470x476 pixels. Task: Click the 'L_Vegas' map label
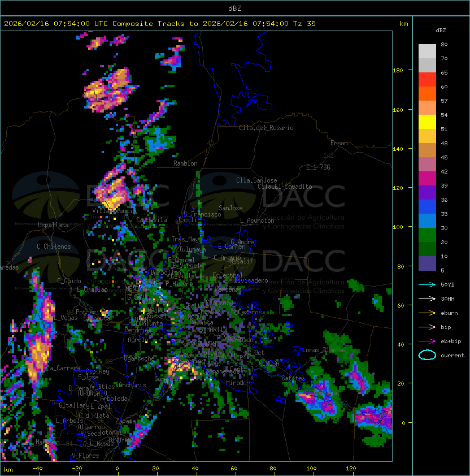pos(66,318)
